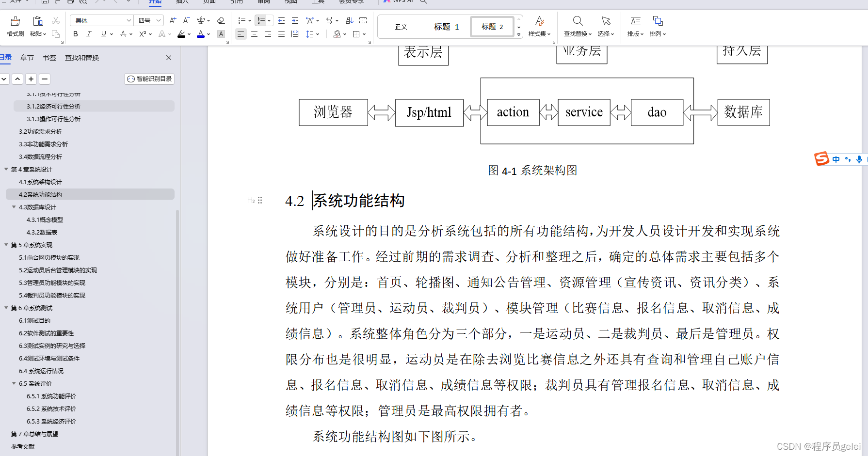
Task: Increase paragraph indent
Action: click(295, 20)
